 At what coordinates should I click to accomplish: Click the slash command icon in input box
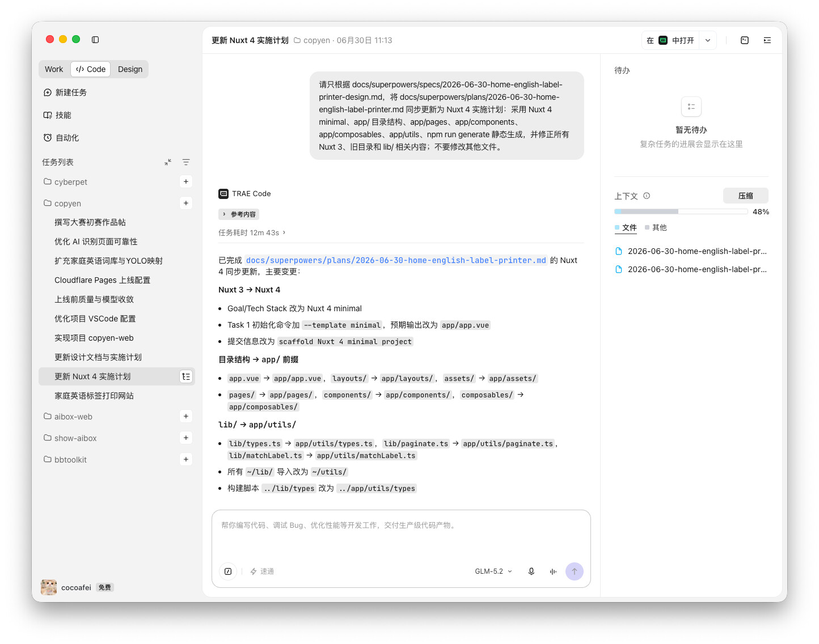tap(228, 571)
